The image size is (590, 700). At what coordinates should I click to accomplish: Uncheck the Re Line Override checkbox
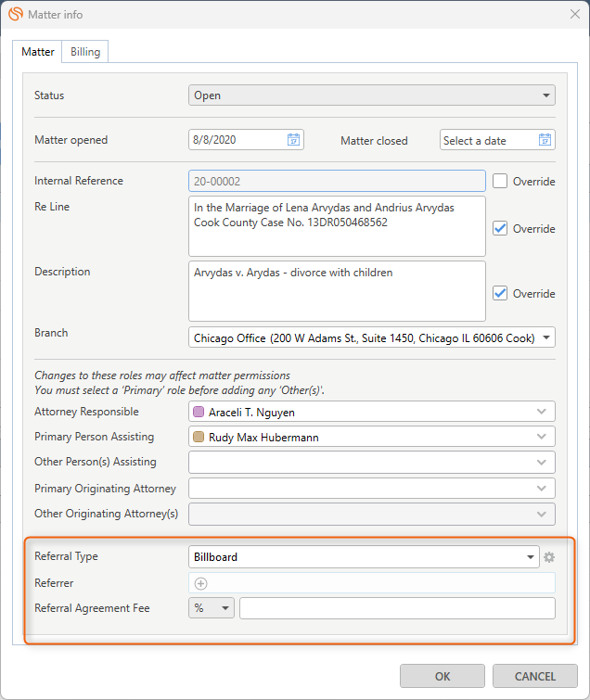(x=501, y=228)
